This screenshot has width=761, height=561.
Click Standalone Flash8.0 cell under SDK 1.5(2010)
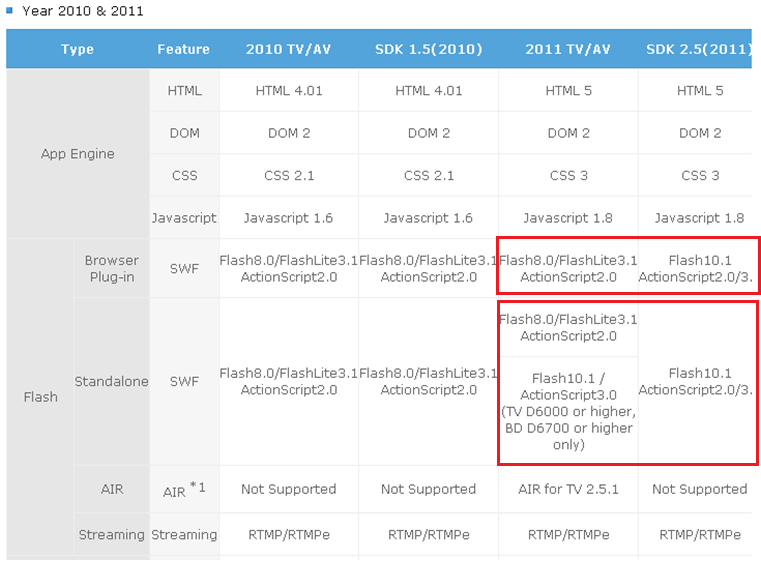point(429,381)
